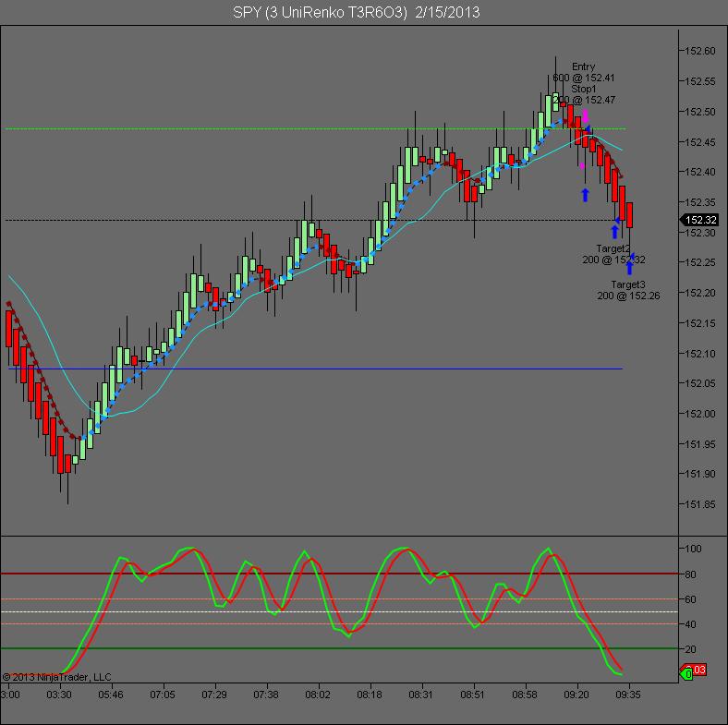Click the 80 stochastic axis label
The width and height of the screenshot is (728, 725).
click(690, 574)
